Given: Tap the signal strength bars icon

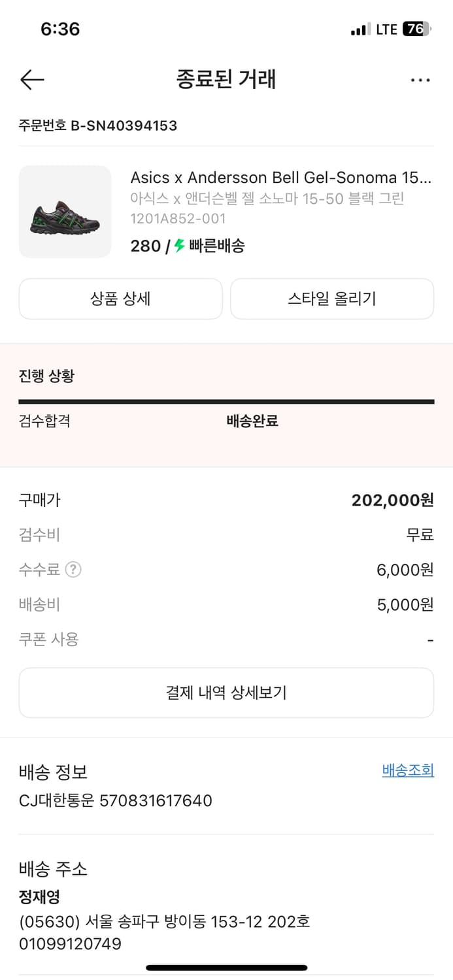Looking at the screenshot, I should coord(360,29).
